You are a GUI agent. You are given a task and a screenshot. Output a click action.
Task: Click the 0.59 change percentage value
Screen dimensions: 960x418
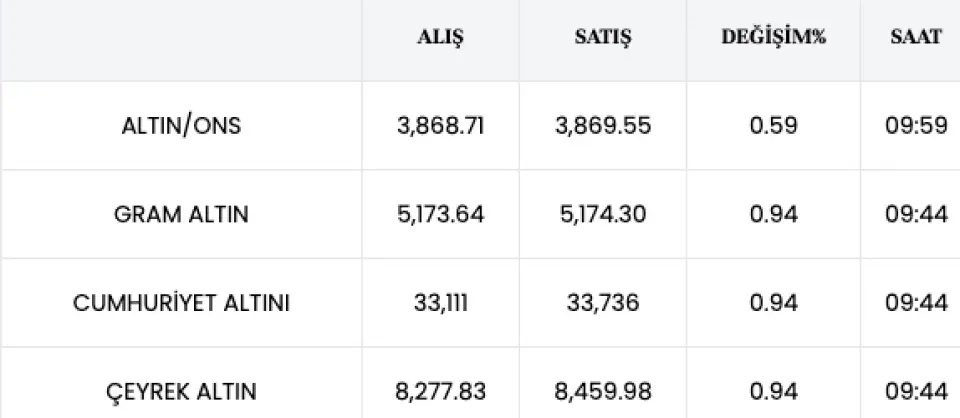coord(773,126)
